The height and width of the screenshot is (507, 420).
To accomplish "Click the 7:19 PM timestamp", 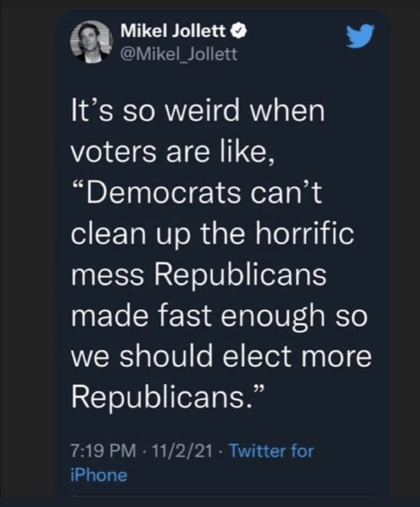I will tap(104, 451).
